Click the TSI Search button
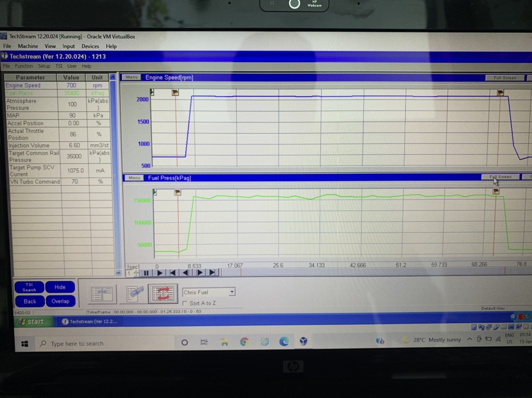This screenshot has height=398, width=532. (29, 287)
